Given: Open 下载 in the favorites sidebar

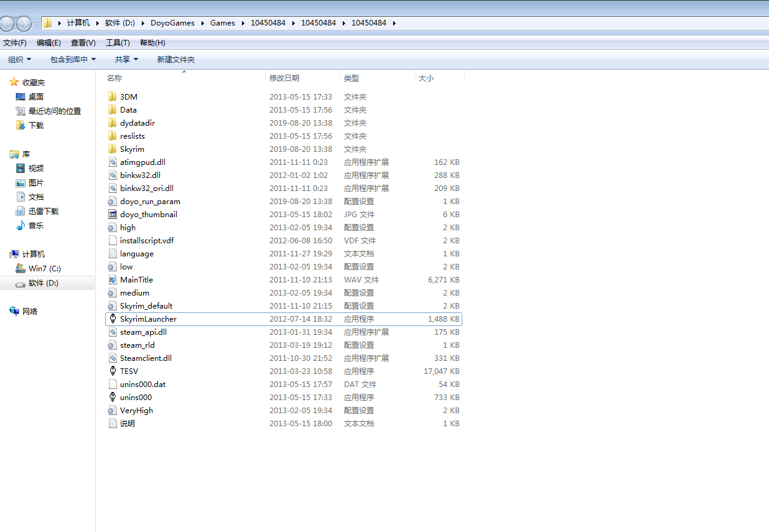Looking at the screenshot, I should pos(35,125).
